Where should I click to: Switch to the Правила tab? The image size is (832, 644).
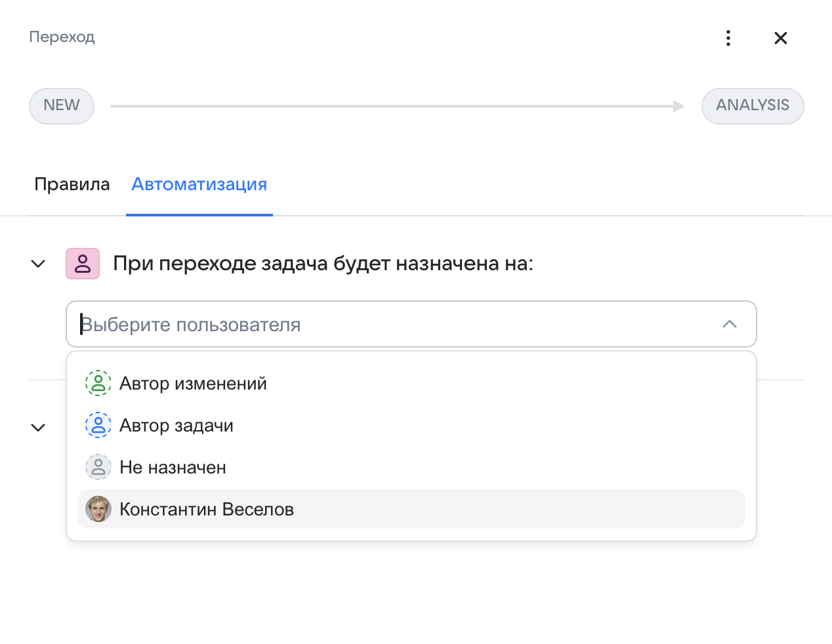point(72,184)
